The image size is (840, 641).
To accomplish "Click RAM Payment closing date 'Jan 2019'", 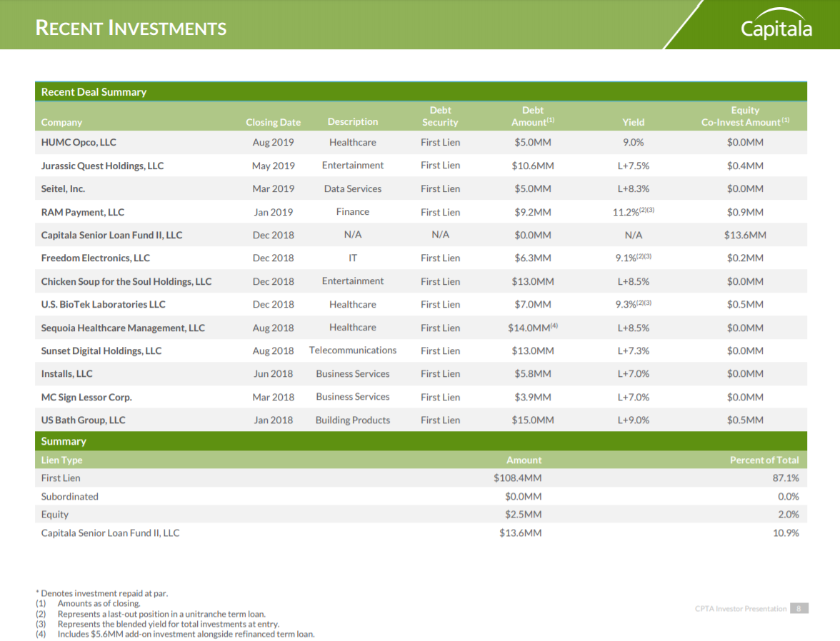I will [x=273, y=213].
